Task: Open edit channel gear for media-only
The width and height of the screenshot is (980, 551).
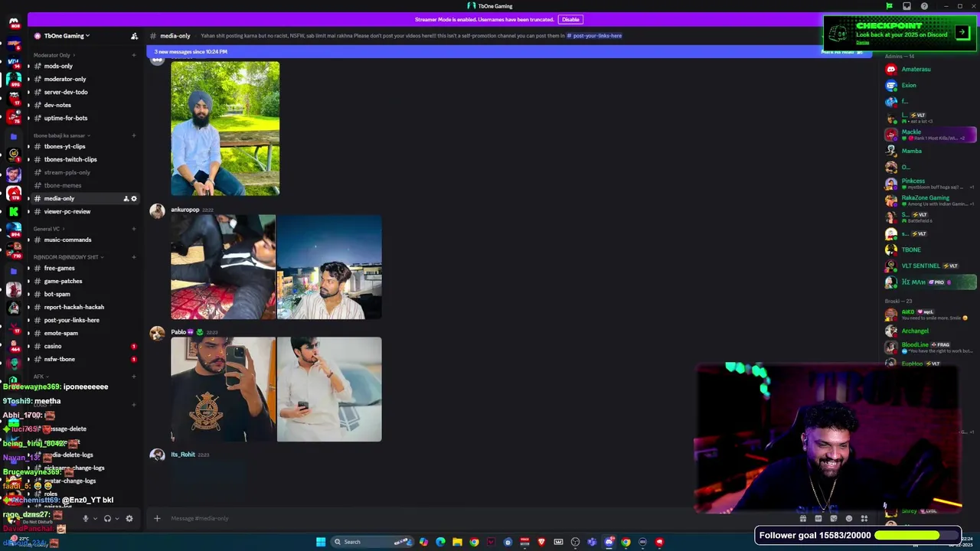Action: (134, 199)
